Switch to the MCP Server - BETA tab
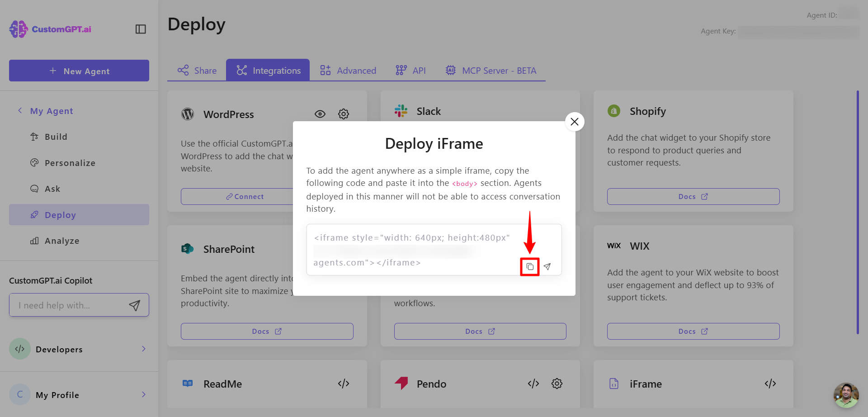Image resolution: width=868 pixels, height=417 pixels. click(491, 71)
